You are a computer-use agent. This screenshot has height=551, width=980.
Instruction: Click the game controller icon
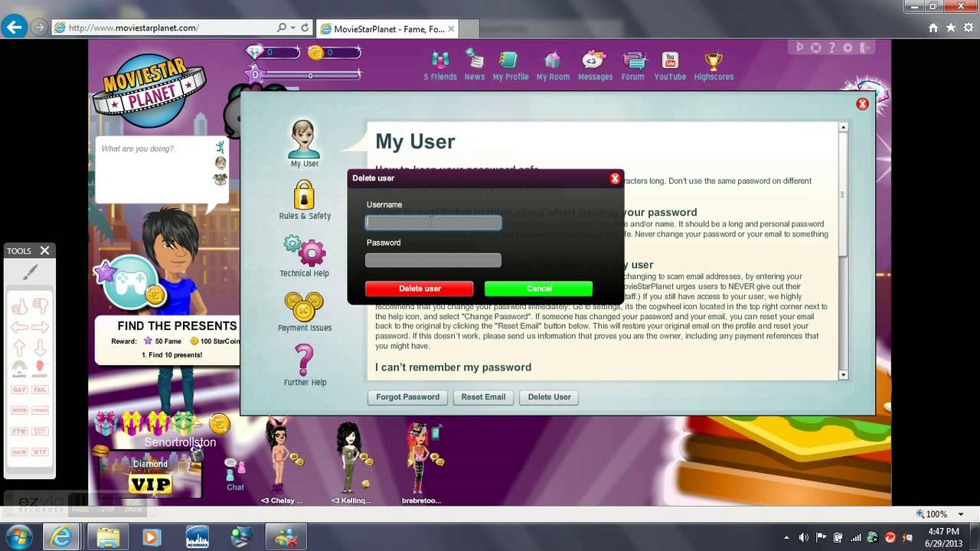pyautogui.click(x=131, y=284)
